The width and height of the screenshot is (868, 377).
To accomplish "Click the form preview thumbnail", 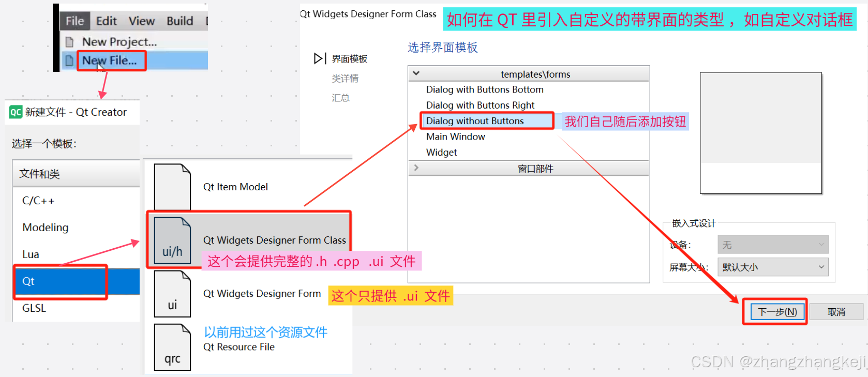I will 761,133.
